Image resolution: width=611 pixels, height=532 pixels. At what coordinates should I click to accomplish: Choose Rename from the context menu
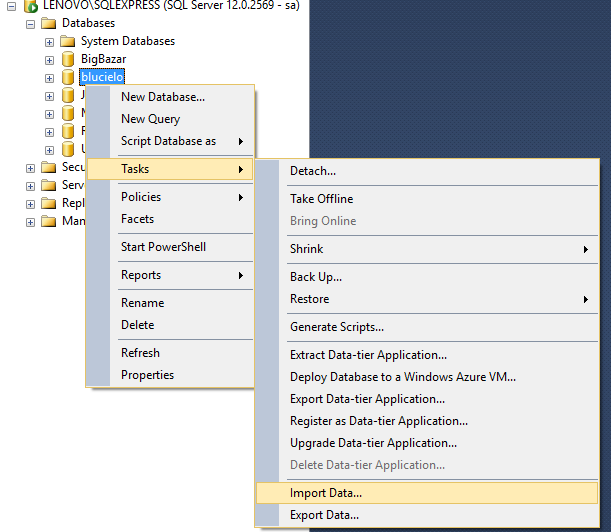click(x=170, y=303)
